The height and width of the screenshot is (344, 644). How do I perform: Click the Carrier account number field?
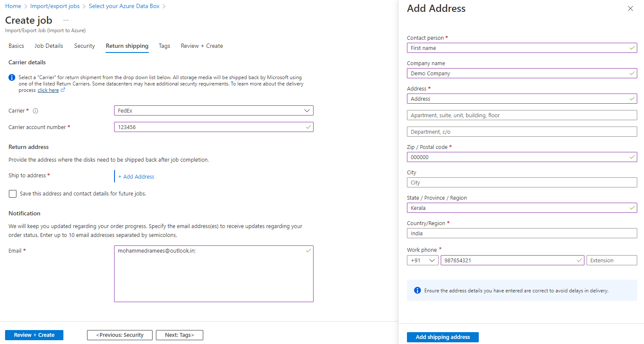[x=214, y=127]
